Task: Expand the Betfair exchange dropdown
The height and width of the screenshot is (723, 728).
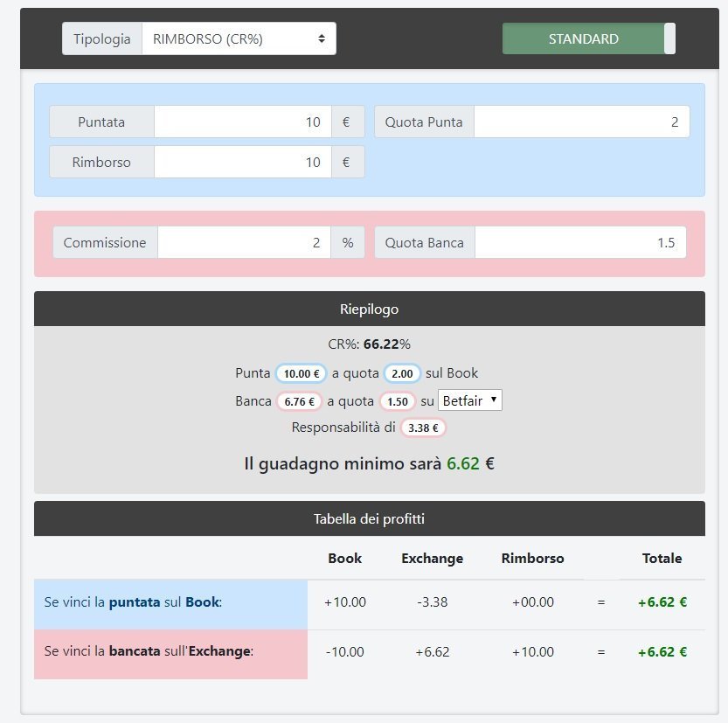Action: pos(469,400)
